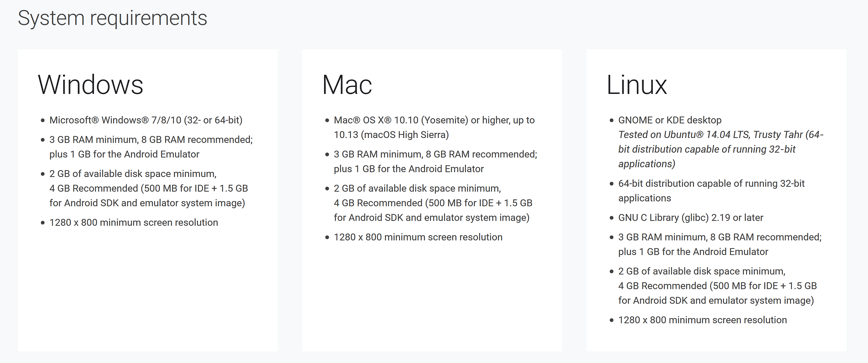Click the Windows 2 GB disk space bullet
The image size is (868, 363).
[149, 188]
